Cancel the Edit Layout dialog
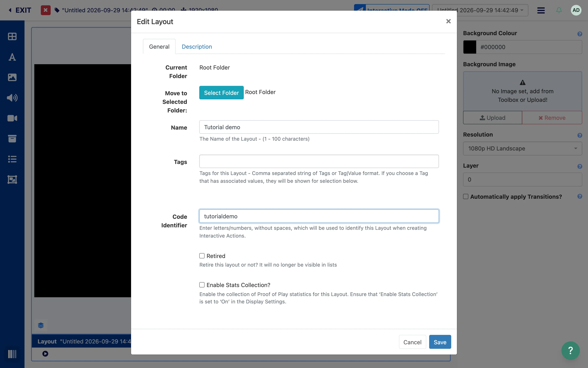This screenshot has width=588, height=368. click(412, 342)
